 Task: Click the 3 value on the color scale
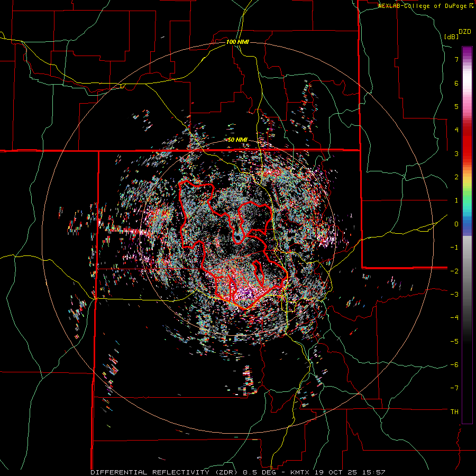456,153
